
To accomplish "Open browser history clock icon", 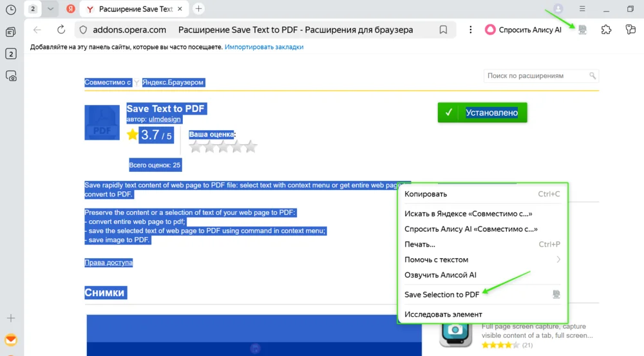I will (11, 10).
